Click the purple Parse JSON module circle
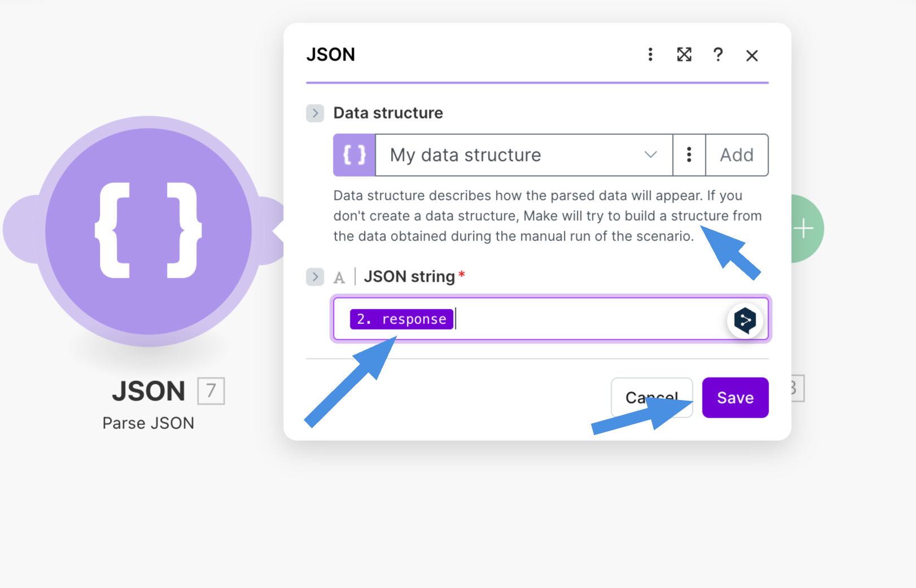This screenshot has width=916, height=588. (x=148, y=231)
